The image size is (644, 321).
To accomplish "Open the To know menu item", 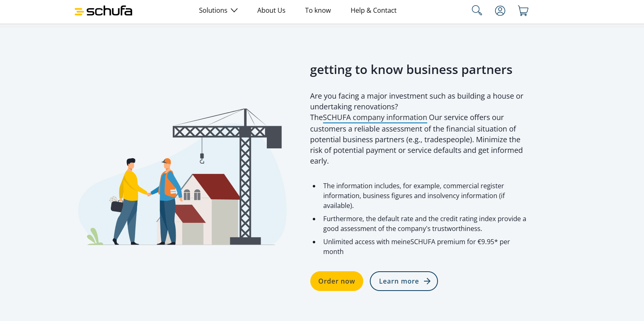I will point(318,10).
